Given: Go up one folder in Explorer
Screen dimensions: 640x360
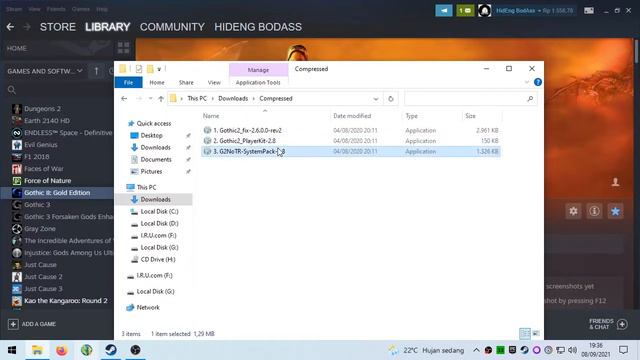Looking at the screenshot, I should click(x=161, y=99).
